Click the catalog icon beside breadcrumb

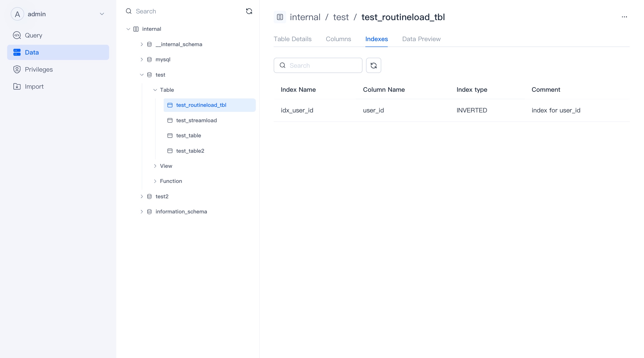point(280,17)
